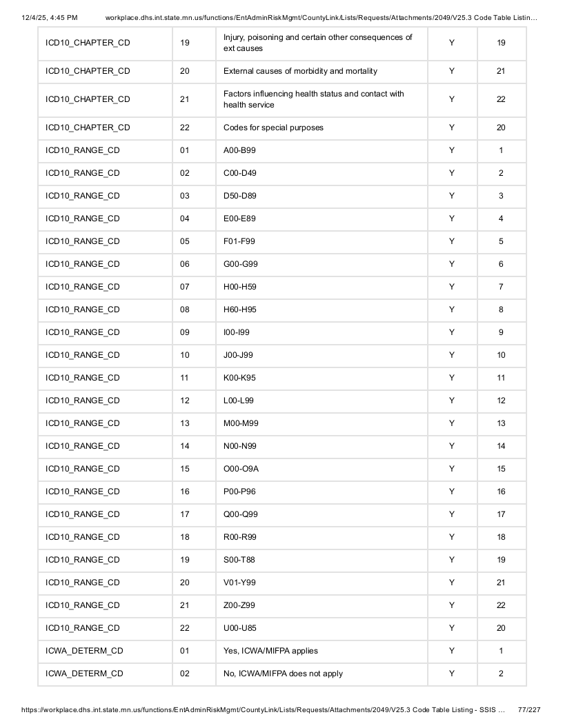Click 'External causes of morbidity and mortality' text
The width and height of the screenshot is (563, 728).
click(x=300, y=71)
